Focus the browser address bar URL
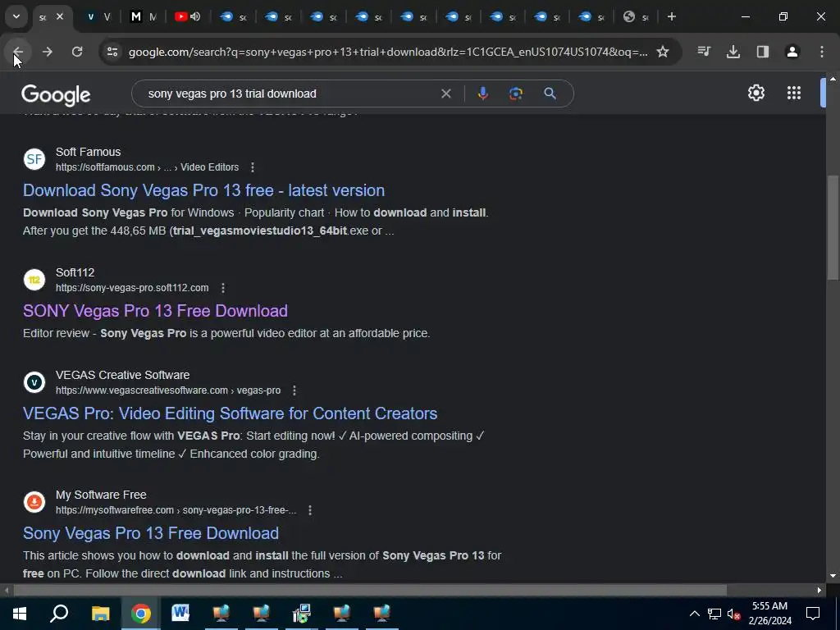840x630 pixels. tap(388, 52)
